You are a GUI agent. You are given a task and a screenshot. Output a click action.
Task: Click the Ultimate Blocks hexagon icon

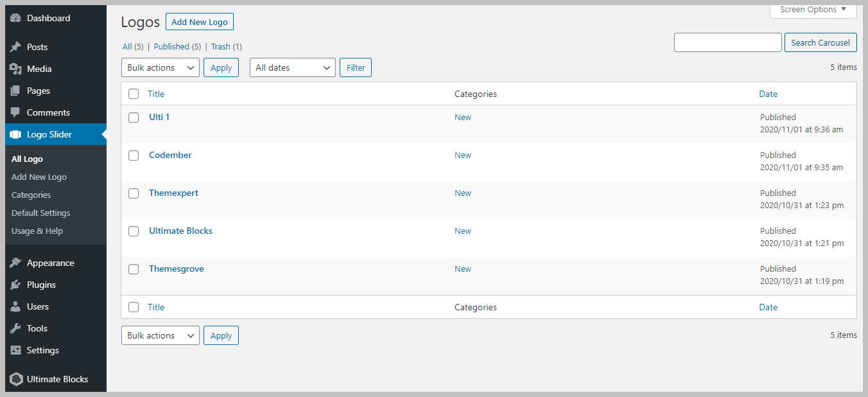16,379
